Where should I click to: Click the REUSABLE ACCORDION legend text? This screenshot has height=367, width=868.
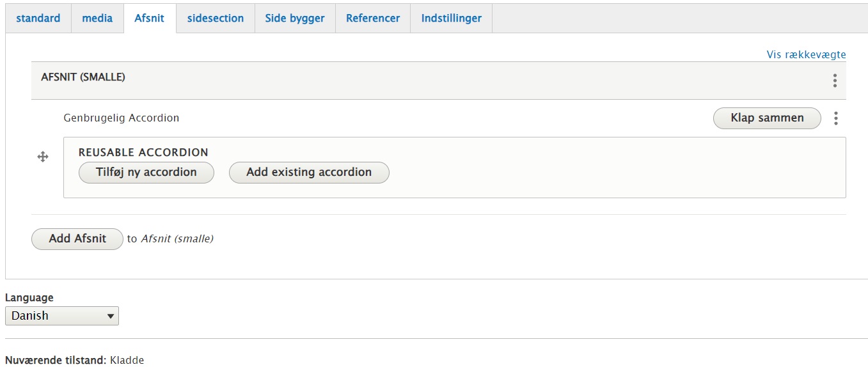point(143,153)
